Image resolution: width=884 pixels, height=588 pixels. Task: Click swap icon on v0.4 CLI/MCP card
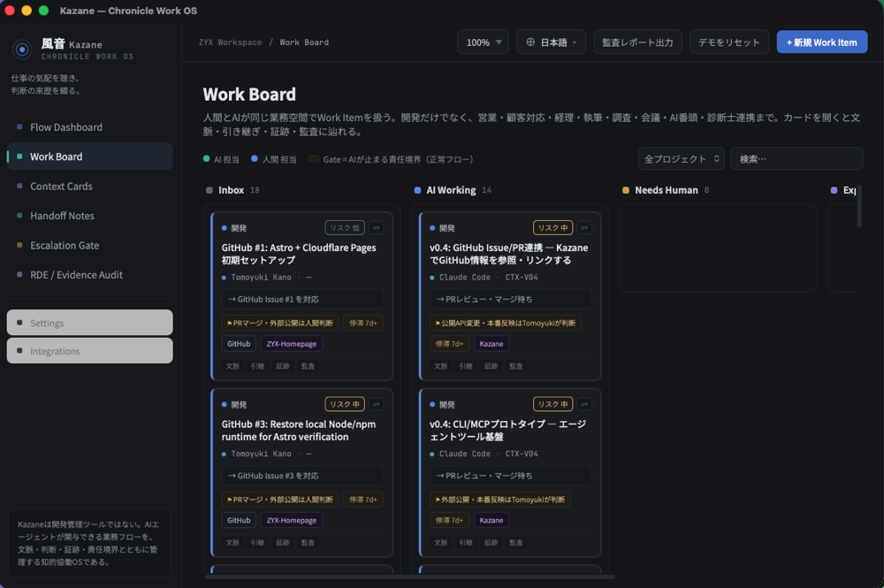[x=584, y=404]
